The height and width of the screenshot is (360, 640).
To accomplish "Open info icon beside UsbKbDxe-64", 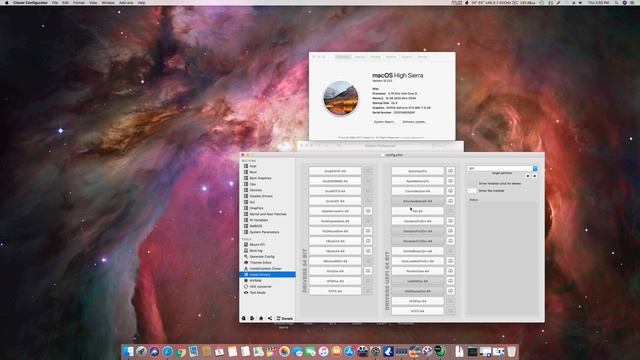I will coord(451,281).
